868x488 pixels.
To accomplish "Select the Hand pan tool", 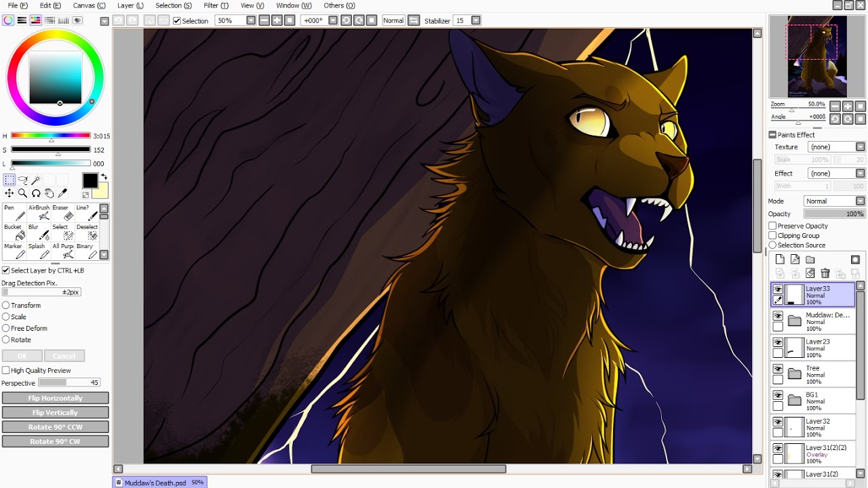I will click(x=50, y=193).
